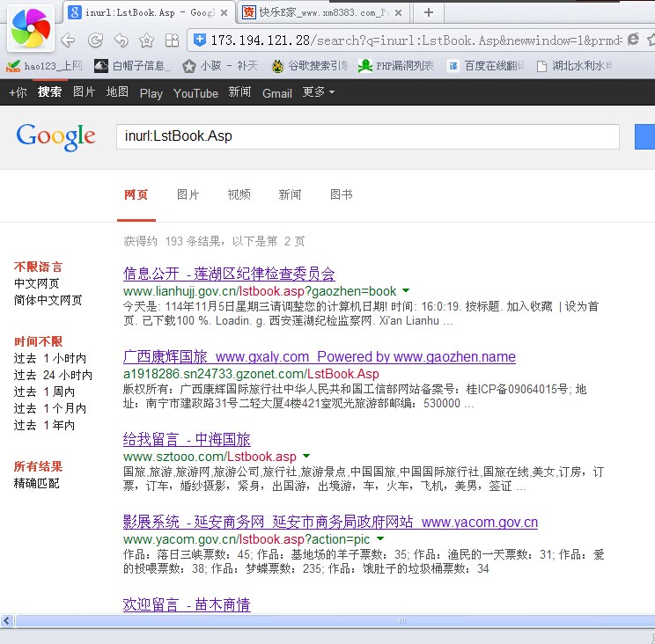Viewport: 655px width, 644px height.
Task: Go back with the back arrow
Action: [68, 40]
